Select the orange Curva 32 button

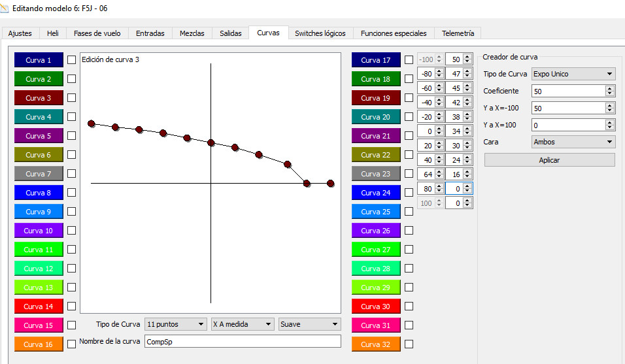pos(375,344)
